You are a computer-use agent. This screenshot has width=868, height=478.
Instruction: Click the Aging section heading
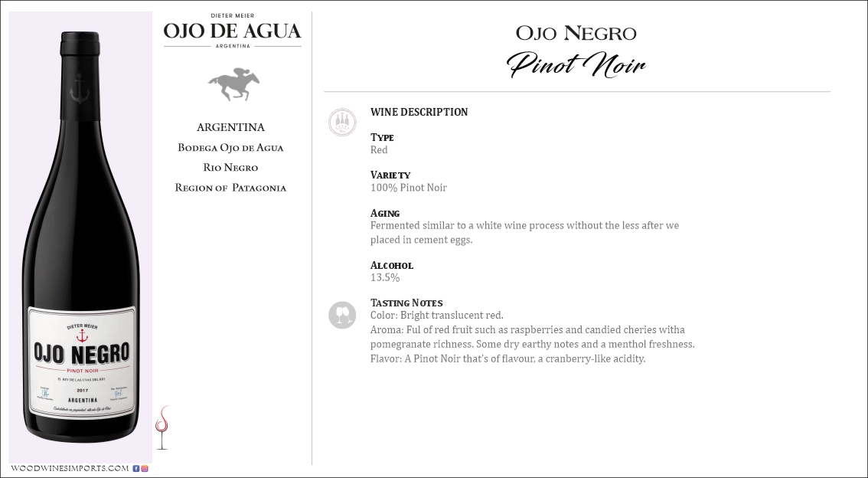click(385, 213)
